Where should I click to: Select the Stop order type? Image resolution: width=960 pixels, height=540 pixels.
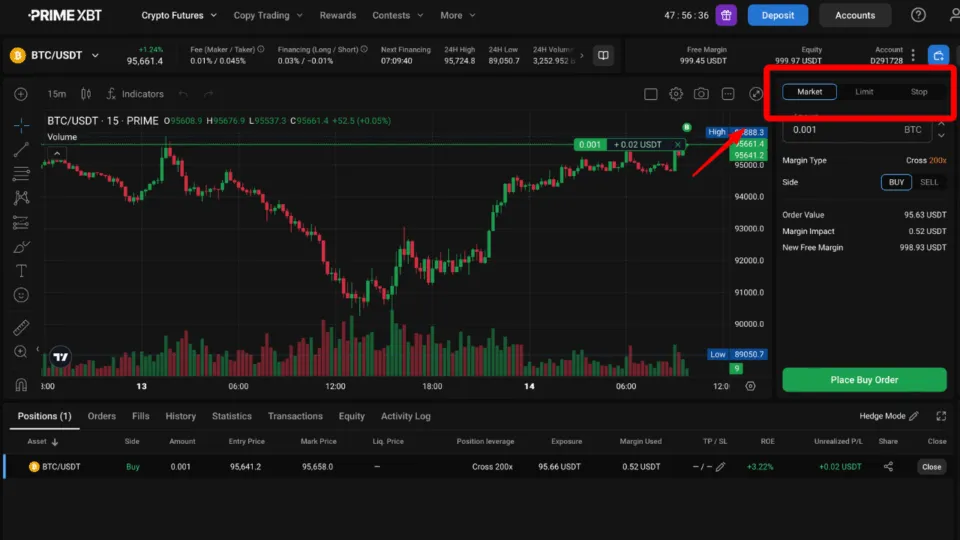coord(918,92)
